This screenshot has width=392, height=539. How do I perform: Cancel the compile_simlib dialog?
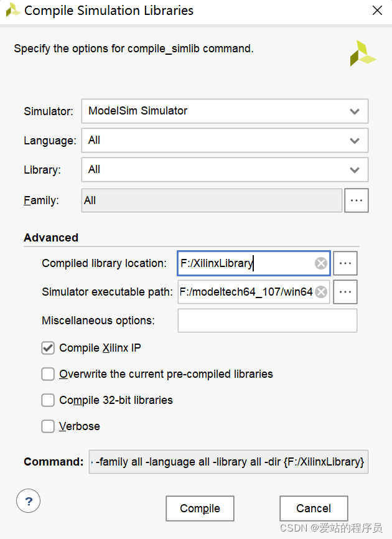[314, 509]
